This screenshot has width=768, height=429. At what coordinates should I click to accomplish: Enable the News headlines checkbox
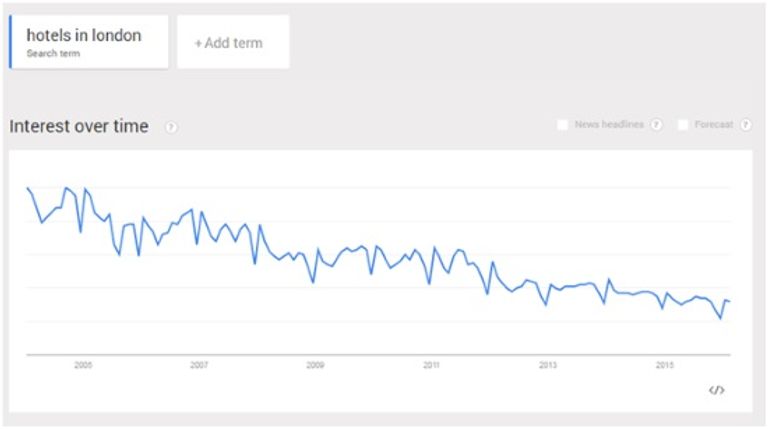pyautogui.click(x=562, y=124)
